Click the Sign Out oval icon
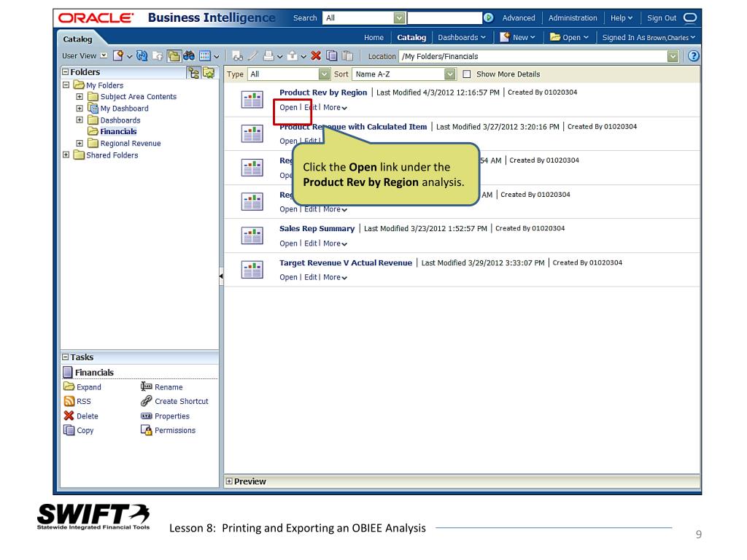 tap(690, 17)
